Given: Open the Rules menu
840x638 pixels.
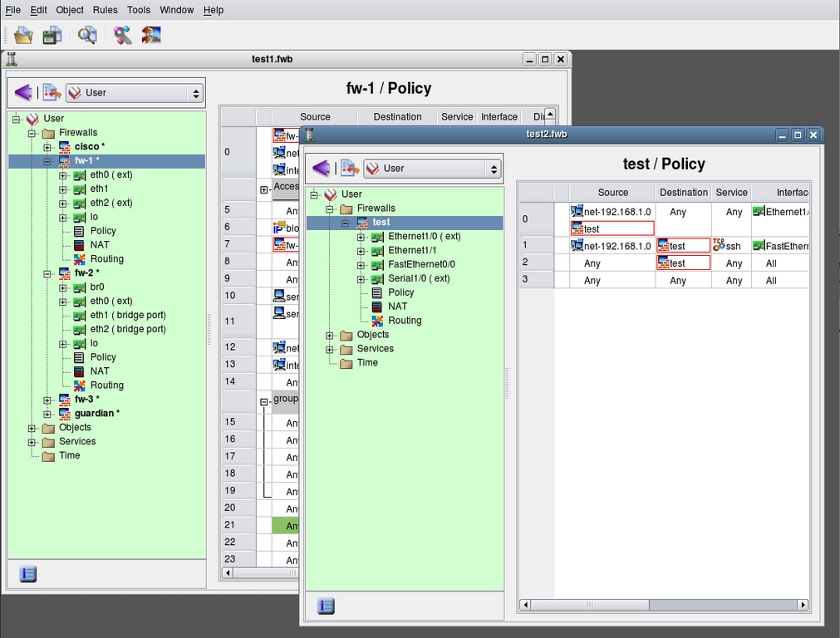Looking at the screenshot, I should tap(105, 10).
